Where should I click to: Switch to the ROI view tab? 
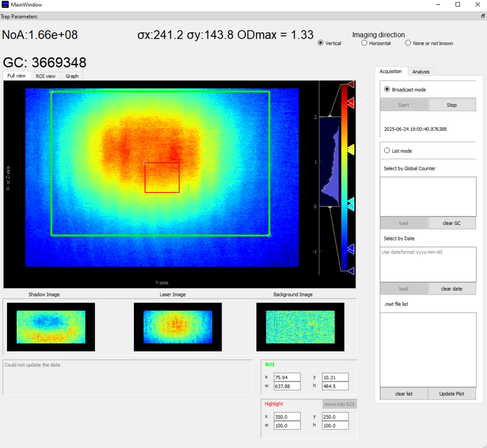[x=45, y=76]
